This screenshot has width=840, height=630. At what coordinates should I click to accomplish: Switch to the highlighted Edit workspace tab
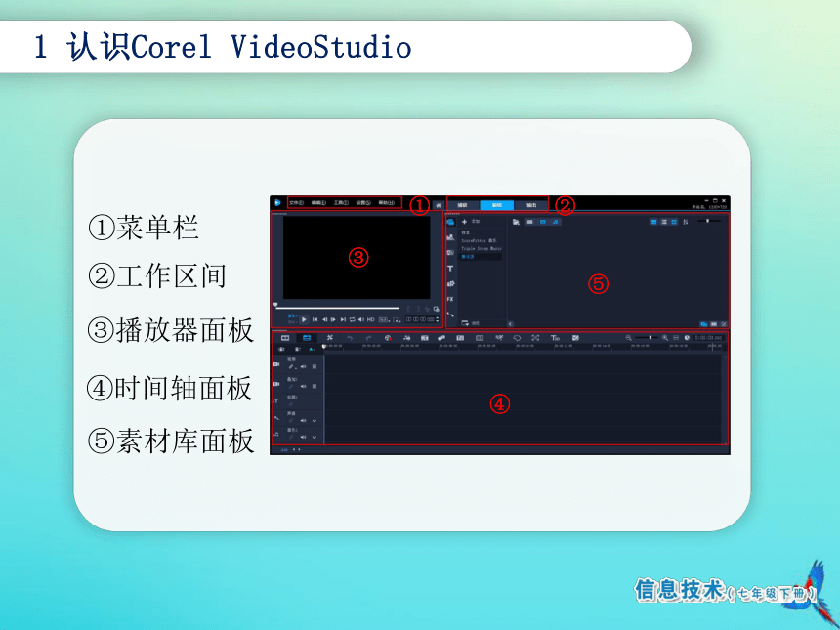tap(496, 205)
